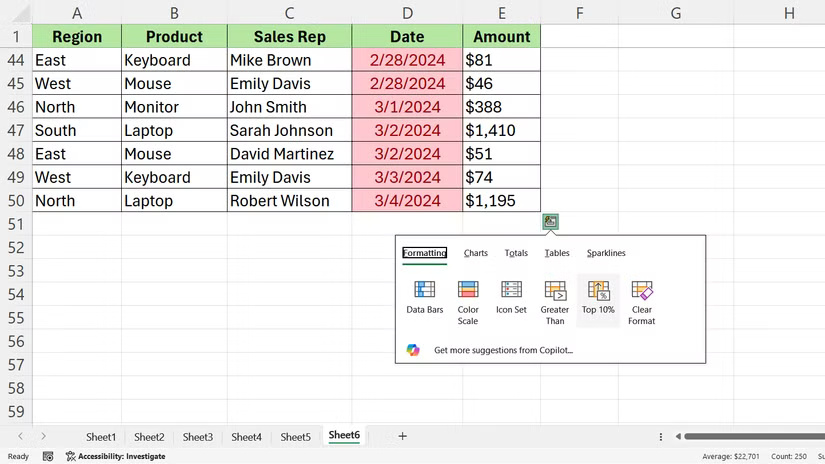Show the Sparklines tab
This screenshot has width=825, height=464.
point(606,253)
